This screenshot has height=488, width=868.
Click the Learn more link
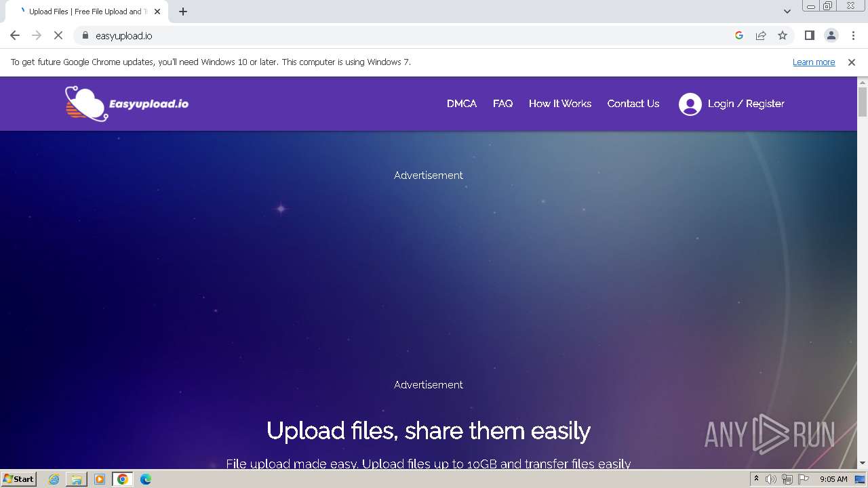pyautogui.click(x=814, y=62)
